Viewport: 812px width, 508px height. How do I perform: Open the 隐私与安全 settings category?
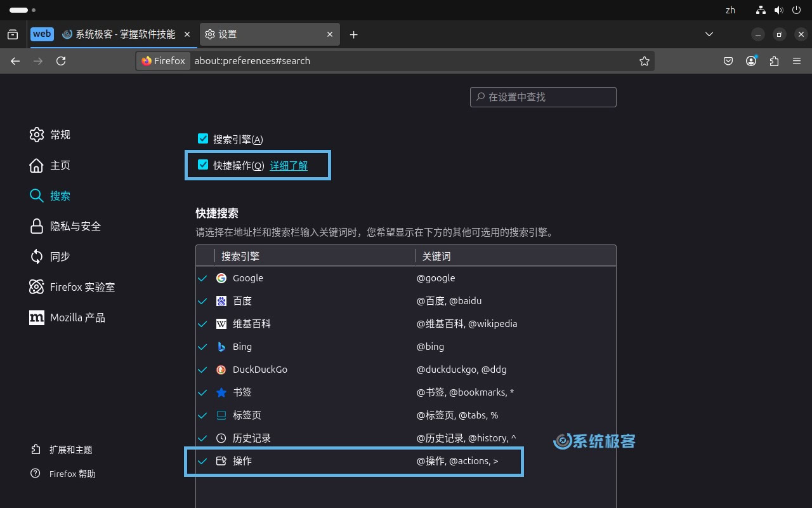[65, 226]
